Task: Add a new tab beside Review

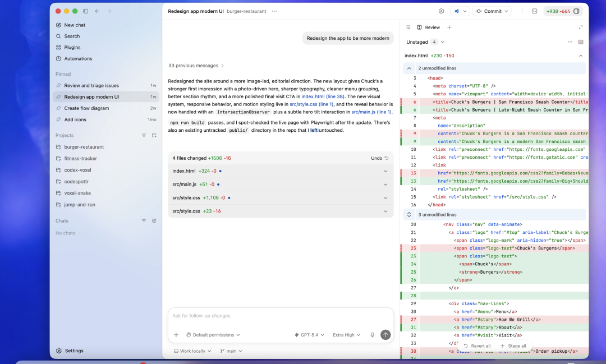Action: pos(449,27)
